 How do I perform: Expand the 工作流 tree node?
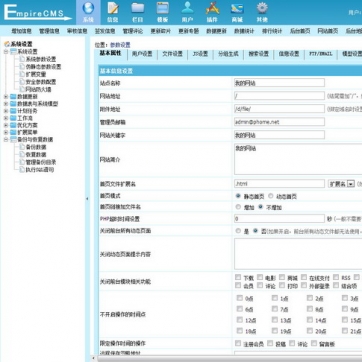6,118
